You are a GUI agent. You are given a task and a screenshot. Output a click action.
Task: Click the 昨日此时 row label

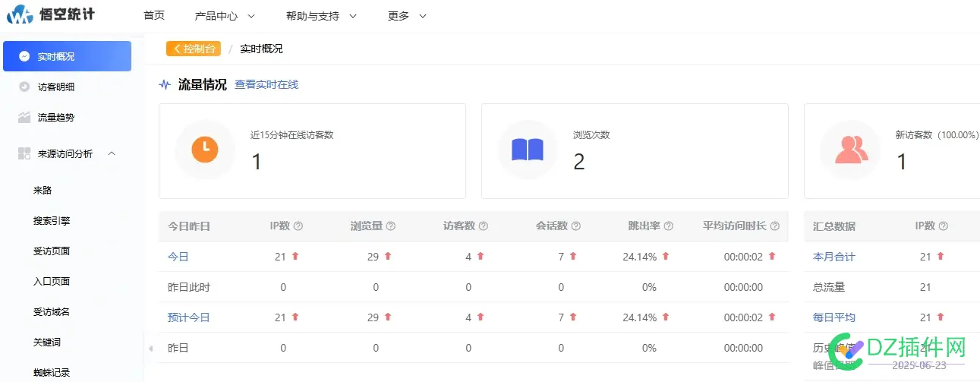(188, 287)
